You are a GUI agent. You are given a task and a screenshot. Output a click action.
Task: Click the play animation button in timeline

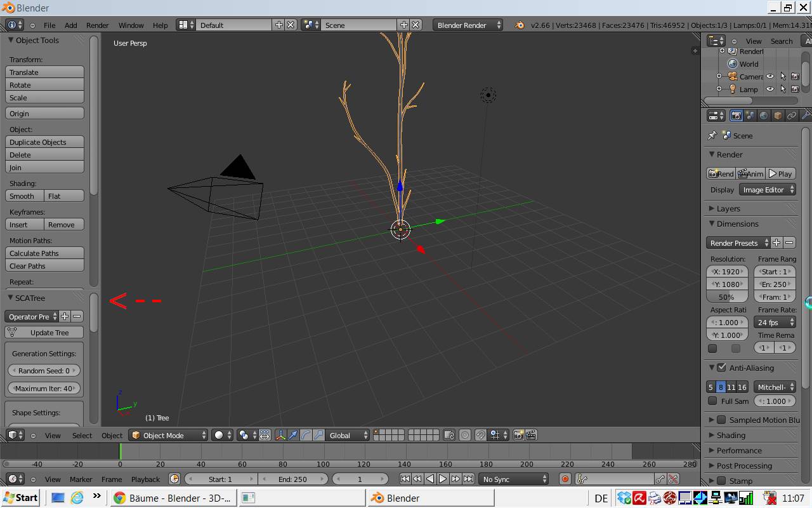click(443, 479)
